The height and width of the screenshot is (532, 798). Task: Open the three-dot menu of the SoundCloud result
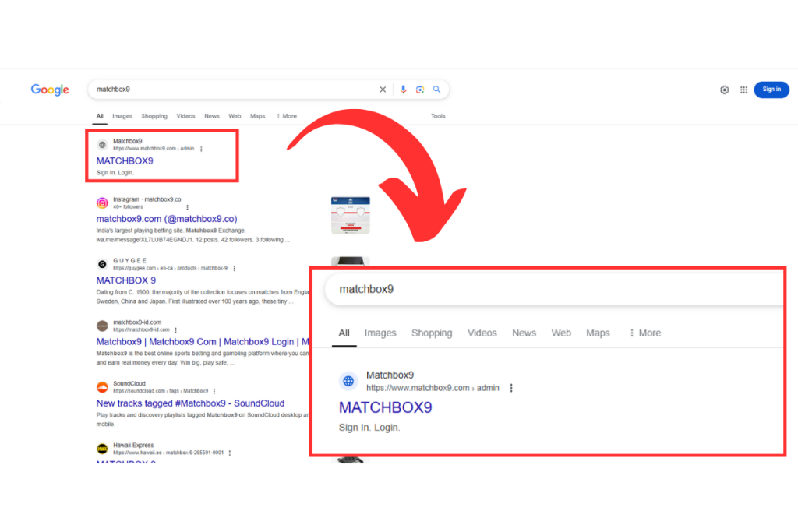[214, 391]
